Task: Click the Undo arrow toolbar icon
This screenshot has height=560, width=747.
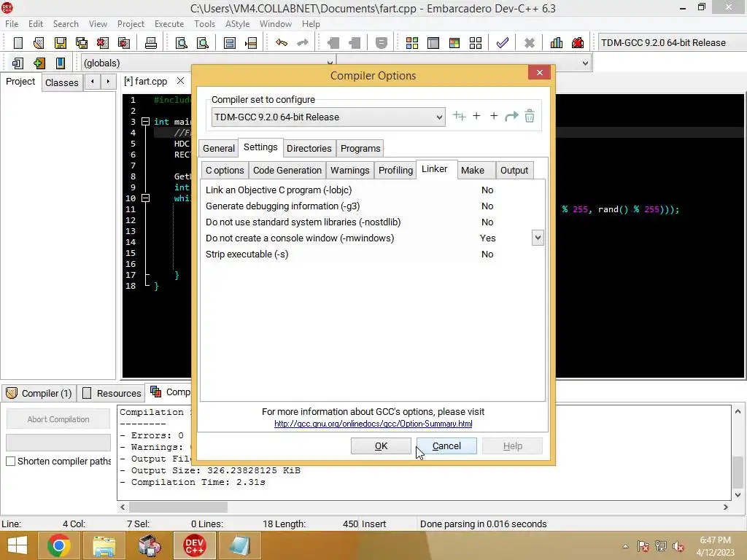Action: pos(282,43)
